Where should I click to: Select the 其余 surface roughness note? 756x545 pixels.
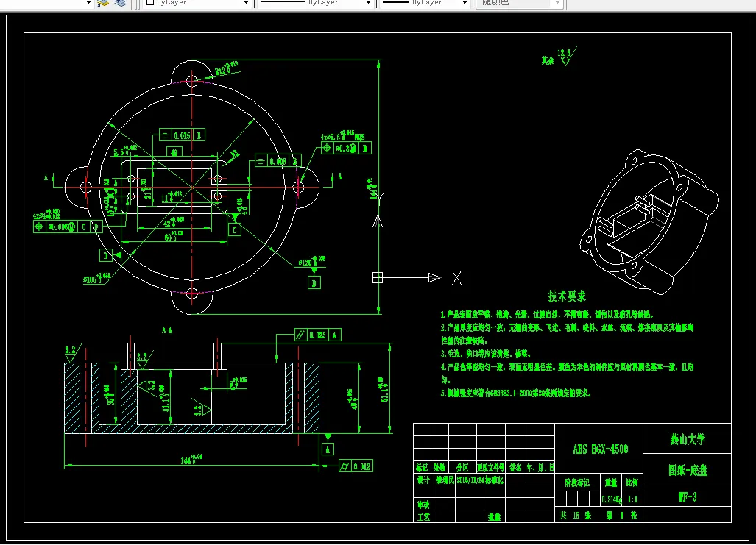[548, 60]
